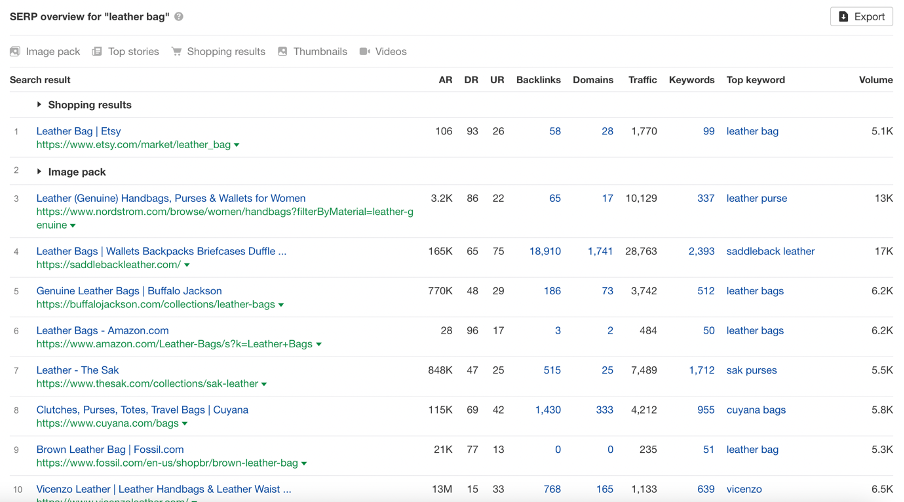Click the 2,393 keywords value
The image size is (904, 502).
coord(701,251)
